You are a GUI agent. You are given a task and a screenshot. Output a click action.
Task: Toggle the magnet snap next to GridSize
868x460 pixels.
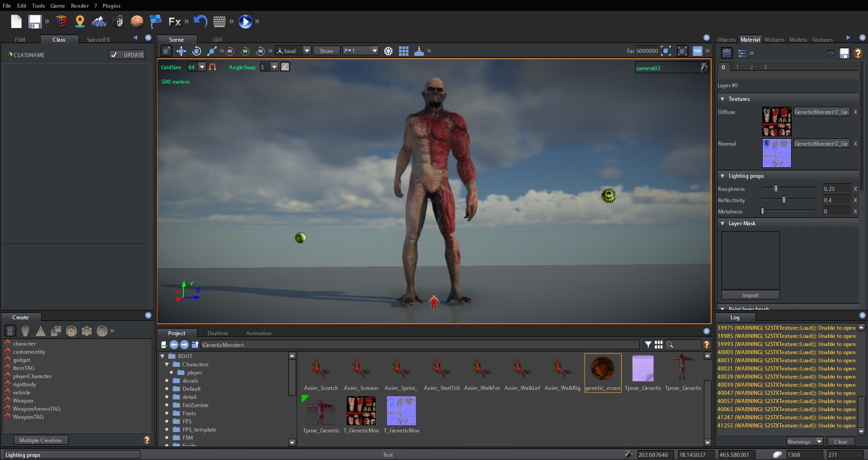pos(212,67)
